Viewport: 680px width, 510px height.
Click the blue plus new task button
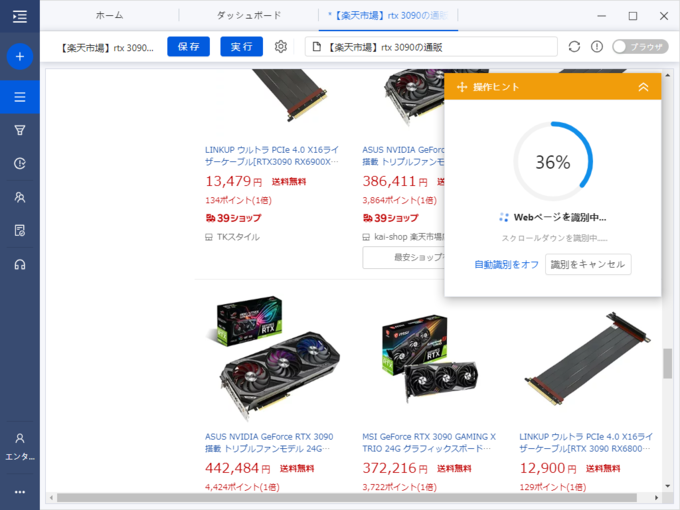click(20, 56)
